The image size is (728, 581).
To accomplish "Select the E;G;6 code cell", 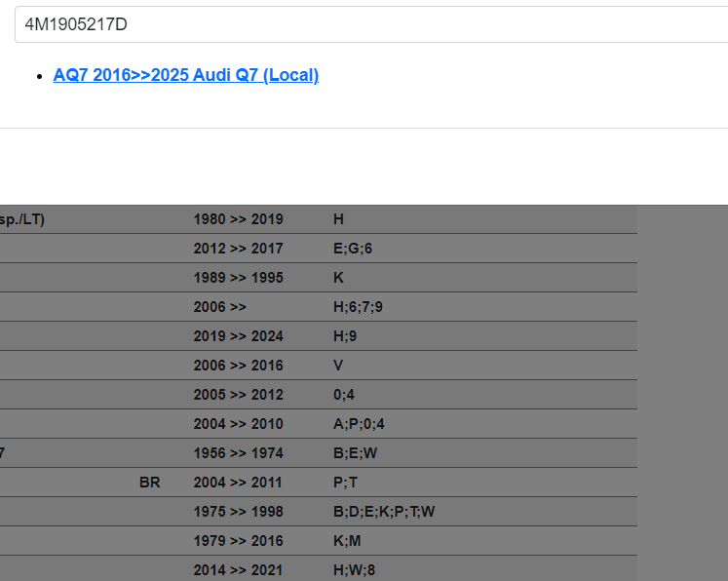I will coord(353,249).
